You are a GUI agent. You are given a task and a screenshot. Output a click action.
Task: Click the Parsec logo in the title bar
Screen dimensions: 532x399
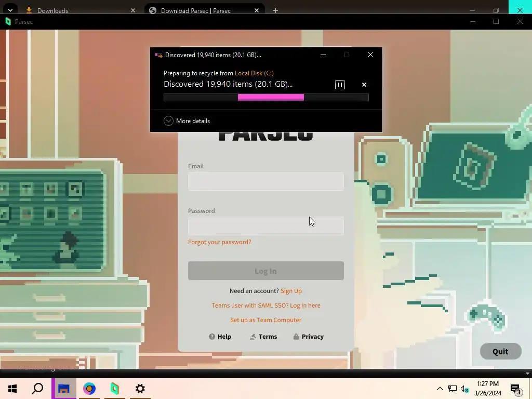[x=8, y=22]
